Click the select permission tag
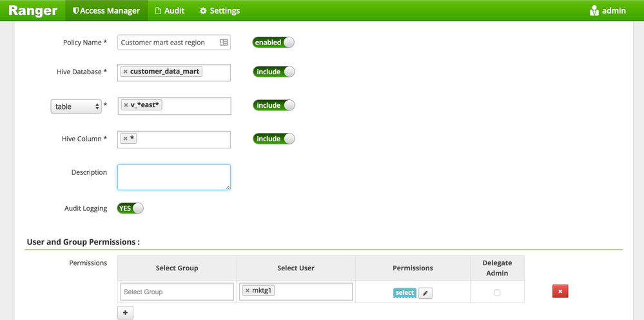The image size is (644, 320). 405,293
